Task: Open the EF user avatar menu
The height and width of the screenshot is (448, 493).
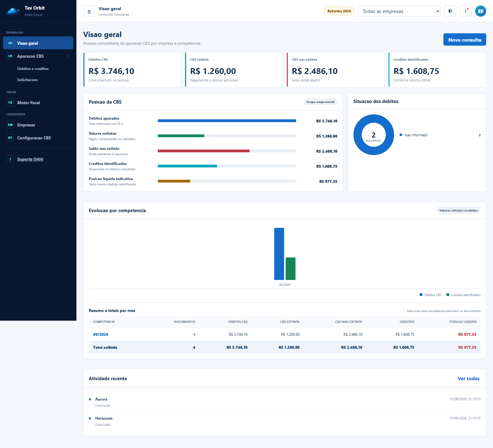Action: [481, 11]
